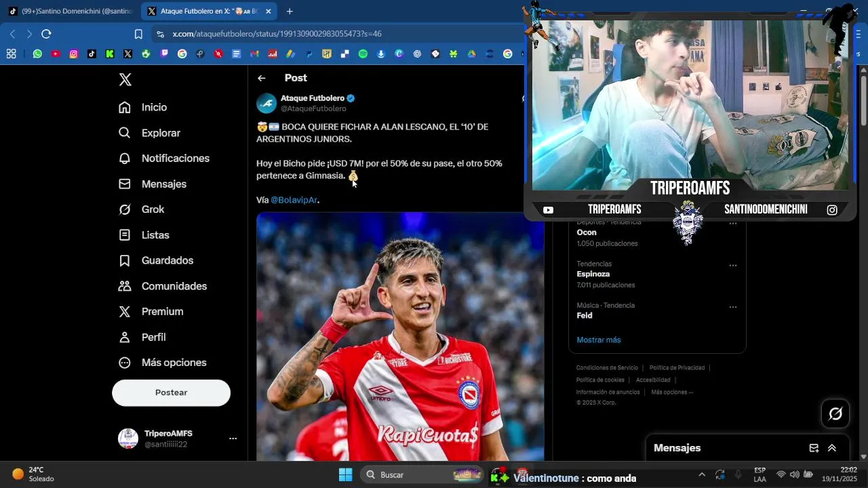868x488 pixels.
Task: Click Ataque Futbolero profile picture
Action: [x=267, y=103]
